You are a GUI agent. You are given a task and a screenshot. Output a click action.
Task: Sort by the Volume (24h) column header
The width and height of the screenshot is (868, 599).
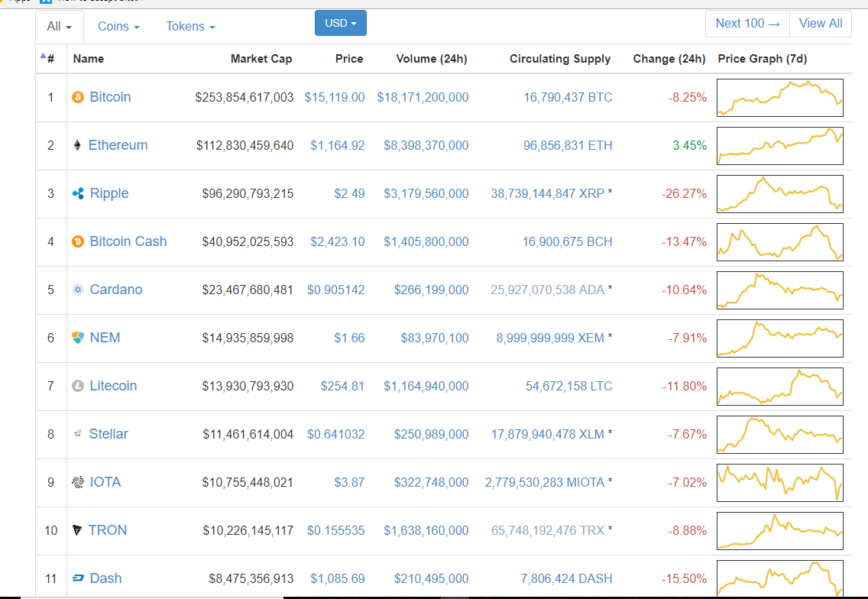[432, 59]
